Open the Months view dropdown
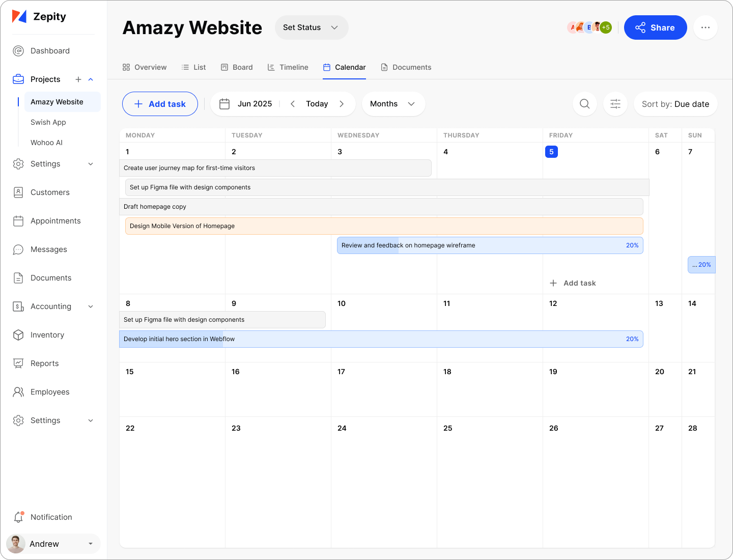Viewport: 733px width, 560px height. 393,104
